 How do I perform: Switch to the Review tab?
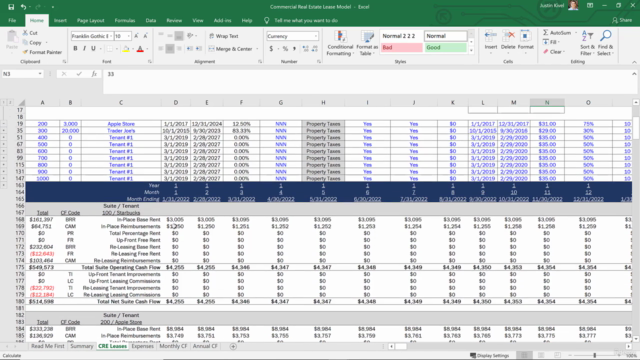coord(174,20)
